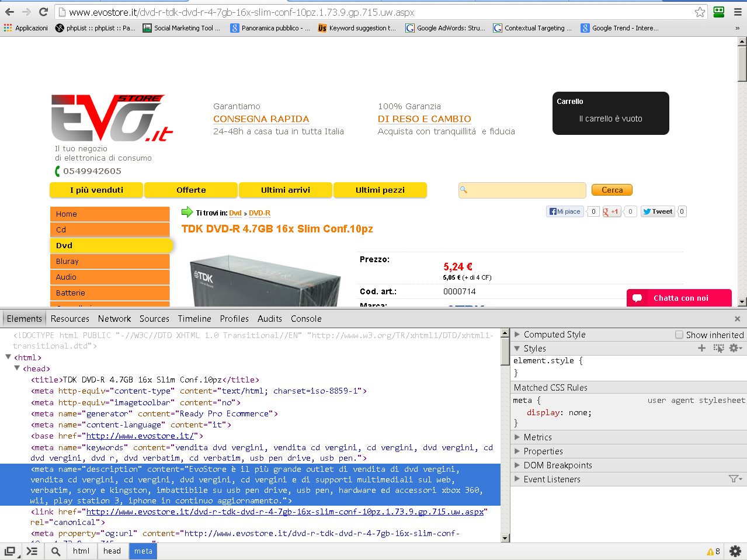Add new style rule with plus icon
Viewport: 747px width, 560px height.
click(702, 348)
